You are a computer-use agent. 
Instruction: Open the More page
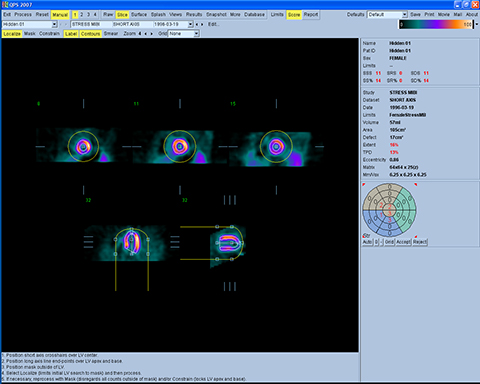point(235,15)
